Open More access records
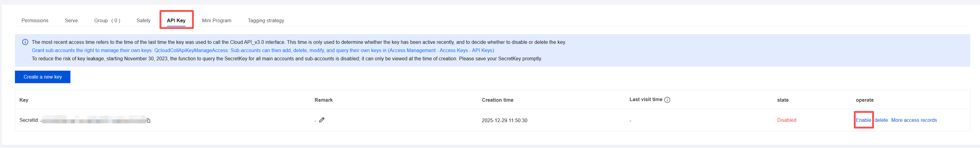This screenshot has height=148, width=980. coord(914,120)
